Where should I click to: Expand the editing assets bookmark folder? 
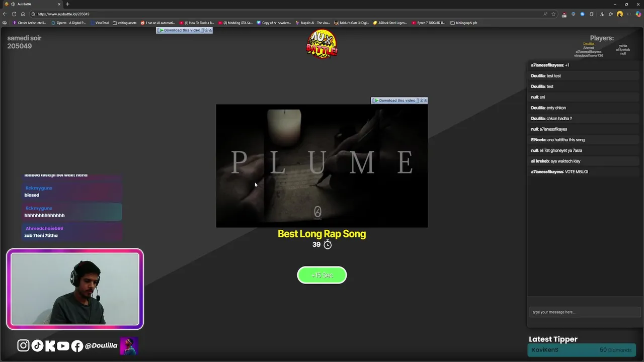tap(125, 23)
